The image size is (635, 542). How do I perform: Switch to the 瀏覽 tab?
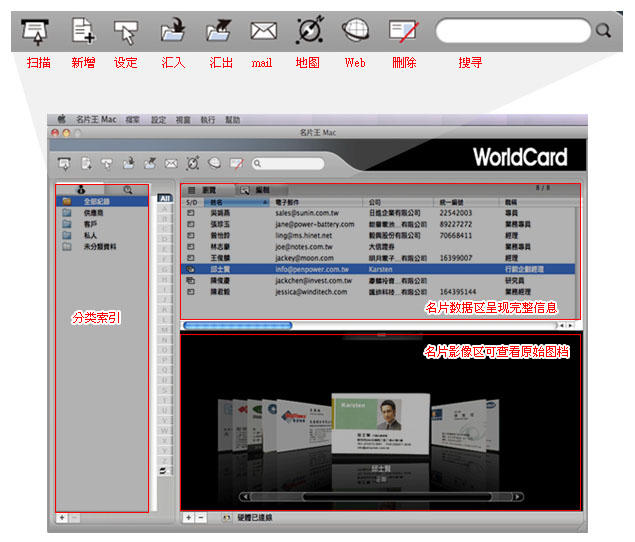pyautogui.click(x=208, y=190)
